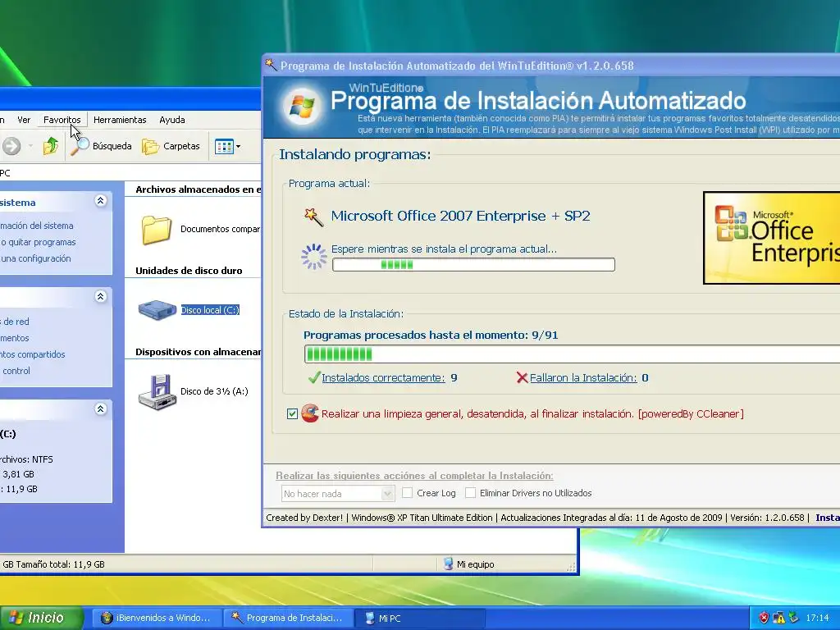Toggle the Carpetas folders pane
Viewport: 840px width, 630px height.
tap(171, 146)
